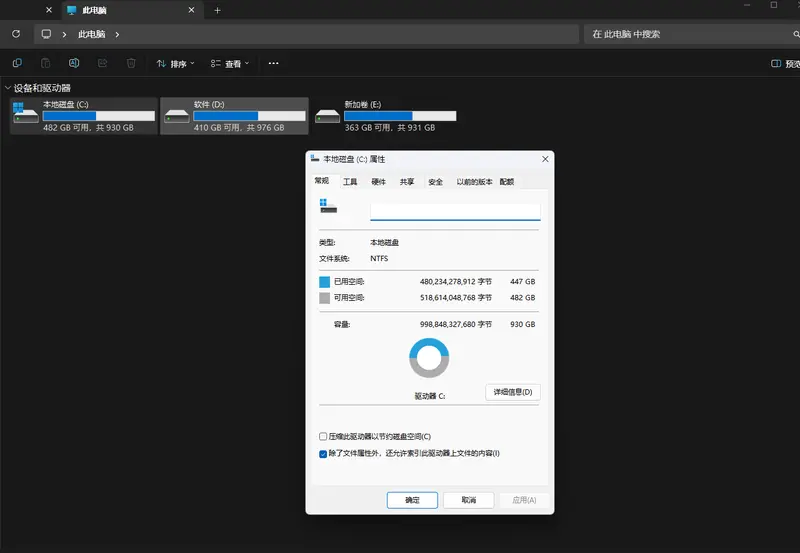800x553 pixels.
Task: Expand chevron after 此电脑 in address bar
Action: 117,34
